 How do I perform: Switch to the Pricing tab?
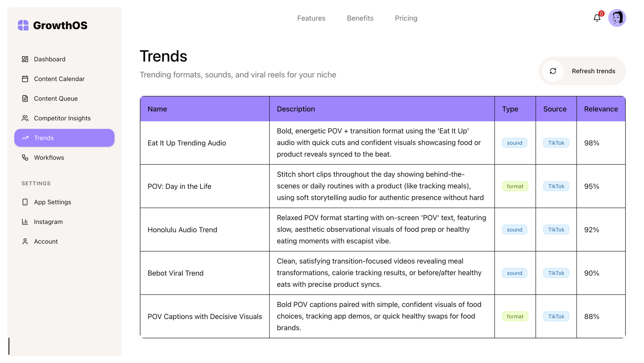click(406, 18)
